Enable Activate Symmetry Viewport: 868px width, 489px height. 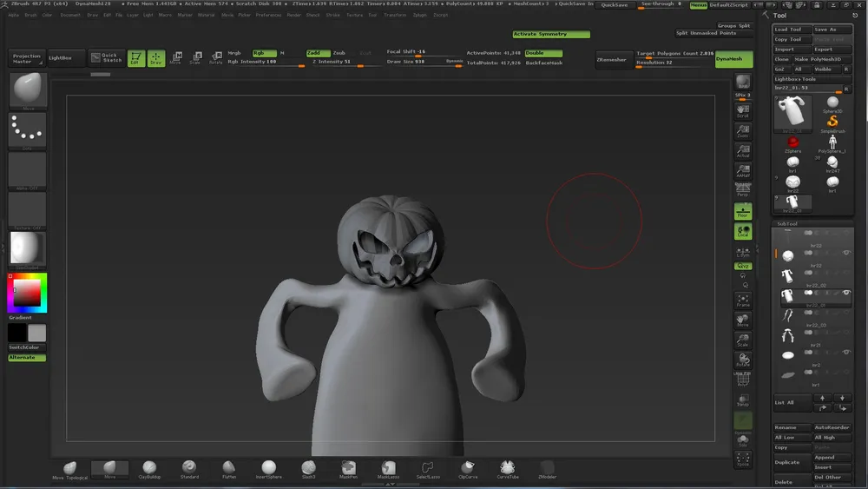click(550, 34)
